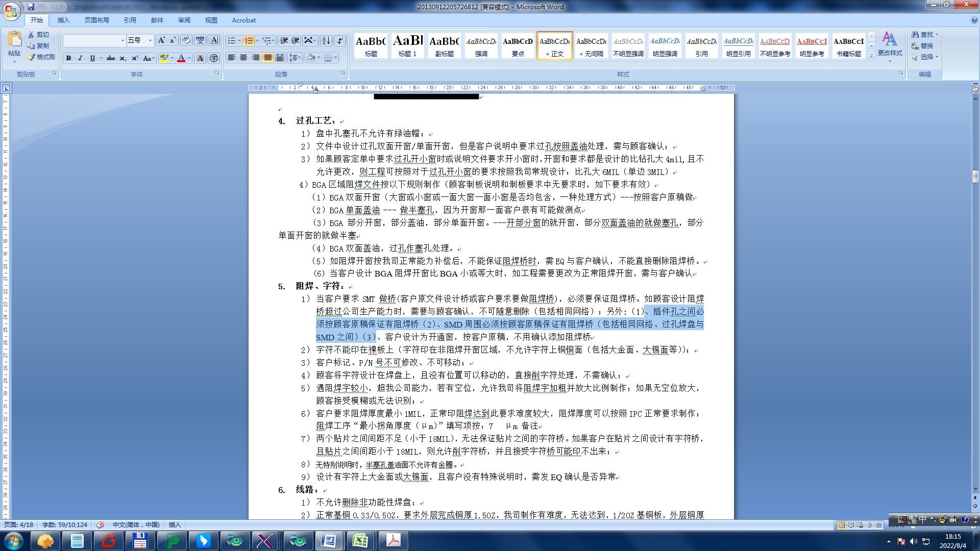Check proofing errors status icon
The height and width of the screenshot is (551, 980).
(x=101, y=524)
